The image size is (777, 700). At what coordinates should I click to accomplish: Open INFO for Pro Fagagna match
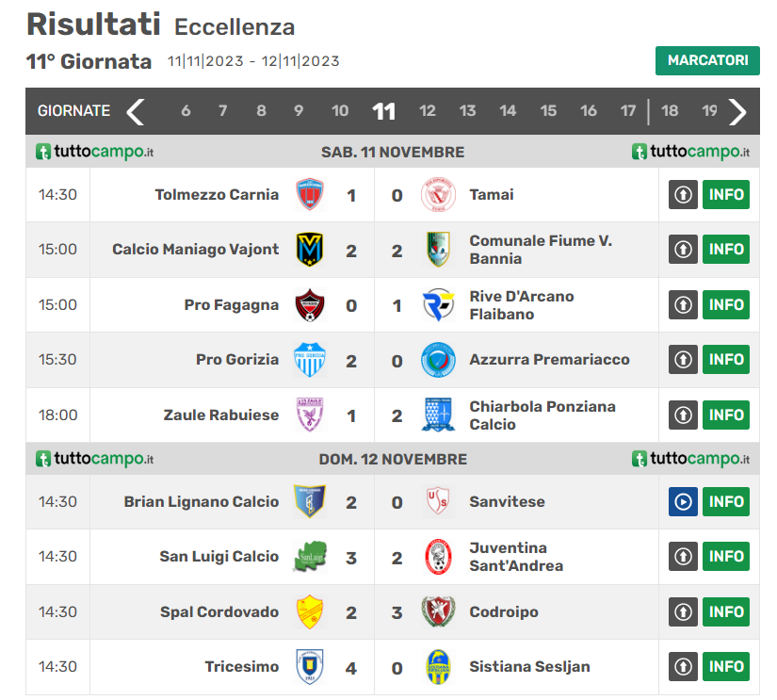[x=726, y=305]
